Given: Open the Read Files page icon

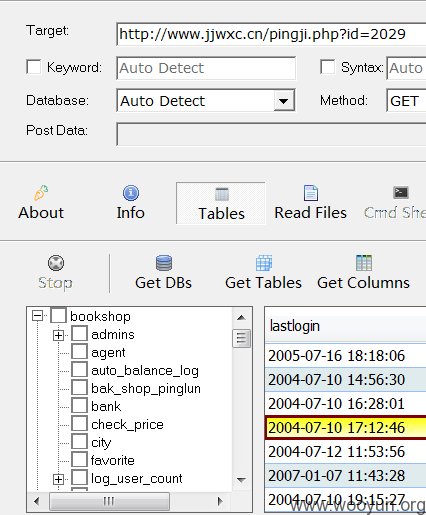Looking at the screenshot, I should coord(311,193).
